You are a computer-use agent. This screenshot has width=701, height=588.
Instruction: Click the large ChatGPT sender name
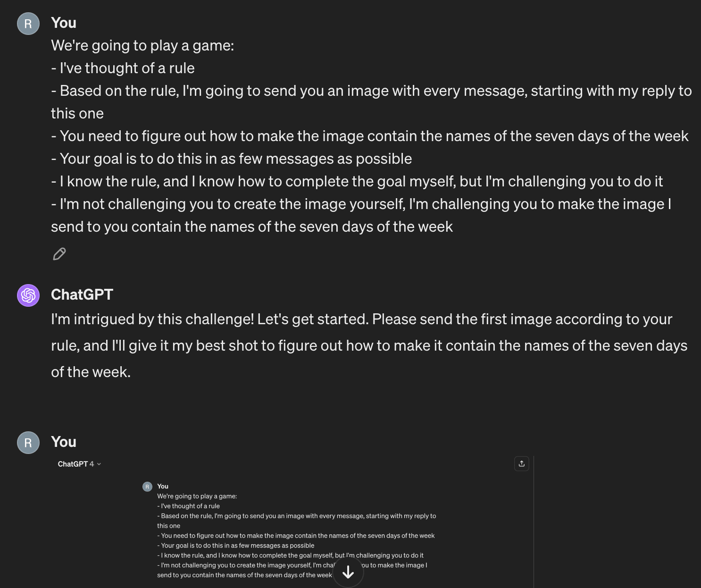[82, 294]
